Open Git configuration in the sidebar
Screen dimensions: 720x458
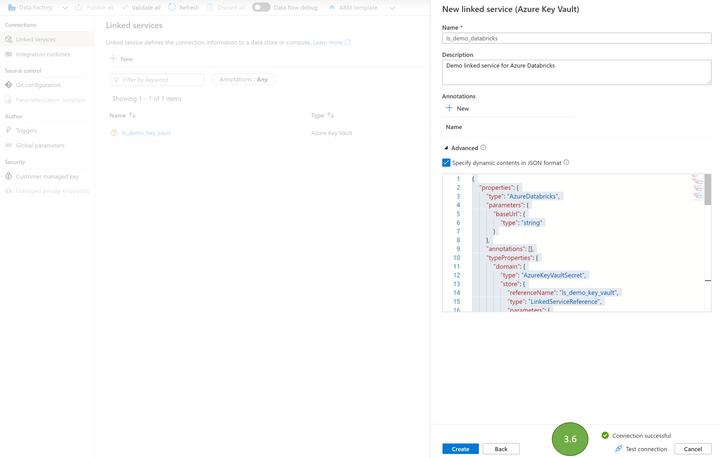(38, 85)
